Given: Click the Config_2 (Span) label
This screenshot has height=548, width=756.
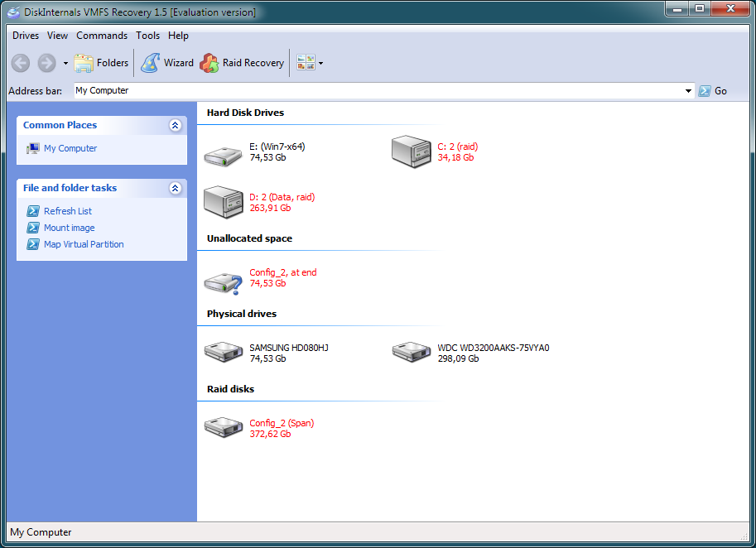Looking at the screenshot, I should click(282, 423).
